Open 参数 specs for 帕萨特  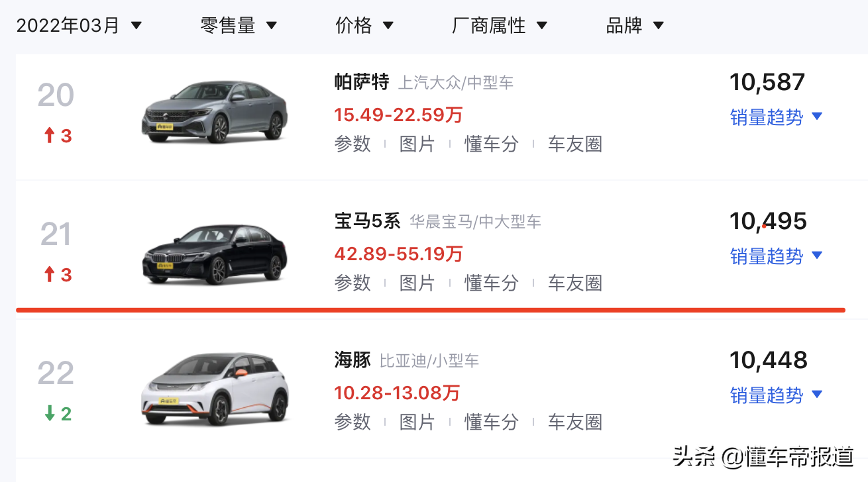coord(353,144)
